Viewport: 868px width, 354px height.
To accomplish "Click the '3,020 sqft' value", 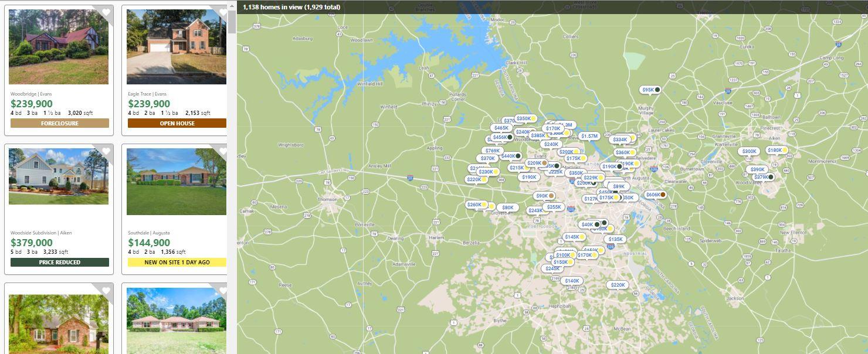I will pyautogui.click(x=80, y=113).
